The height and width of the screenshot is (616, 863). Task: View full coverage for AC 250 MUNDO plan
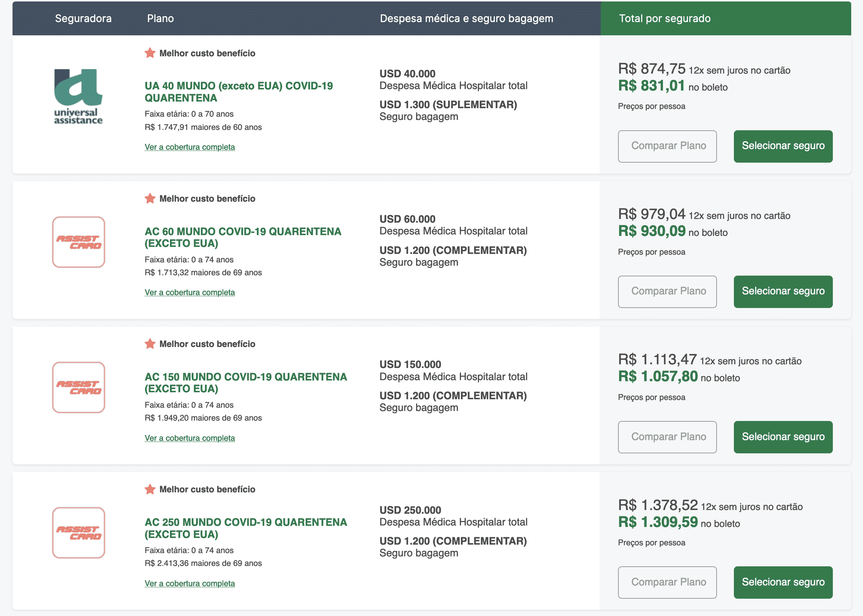coord(189,583)
